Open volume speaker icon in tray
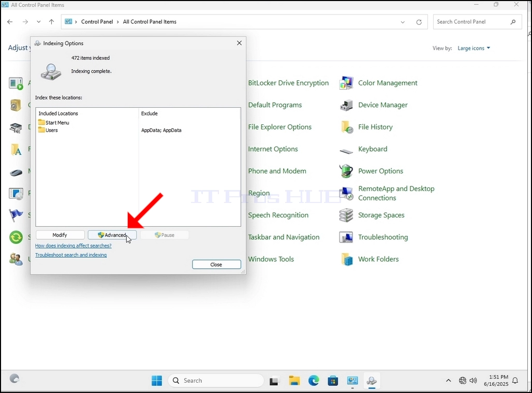 474,381
